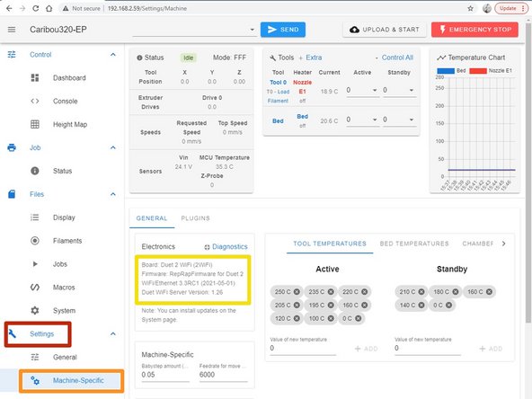Viewport: 532px width, 399px height.
Task: Remove the 120 C active temperature chip
Action: [x=297, y=318]
